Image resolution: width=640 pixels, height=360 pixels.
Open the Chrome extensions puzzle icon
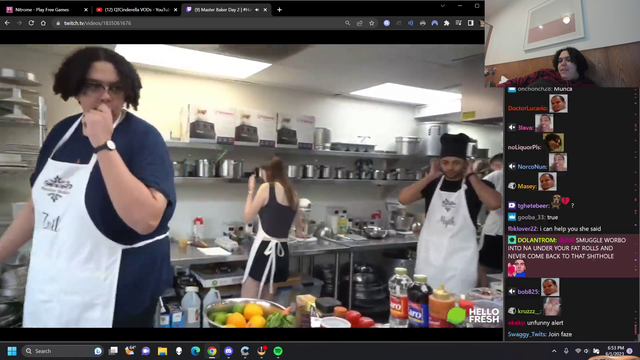tap(447, 23)
